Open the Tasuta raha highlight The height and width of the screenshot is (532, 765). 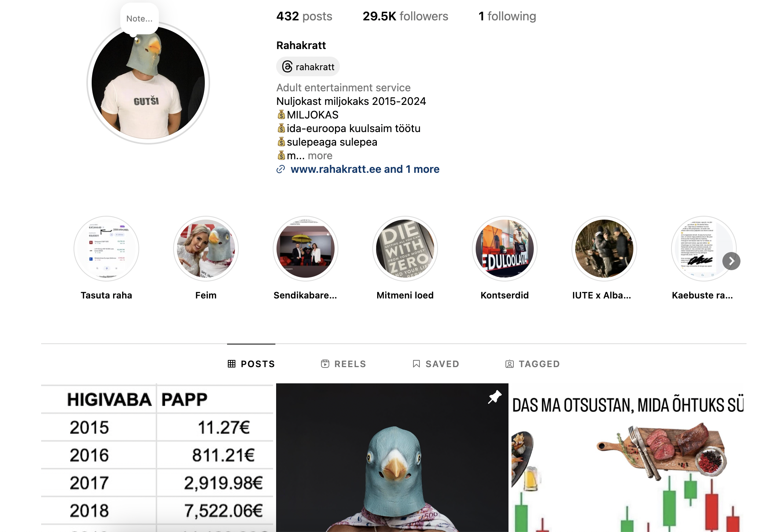coord(106,258)
